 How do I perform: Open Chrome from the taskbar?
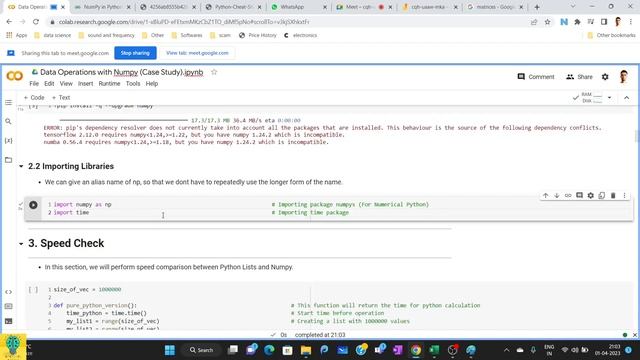click(416, 350)
